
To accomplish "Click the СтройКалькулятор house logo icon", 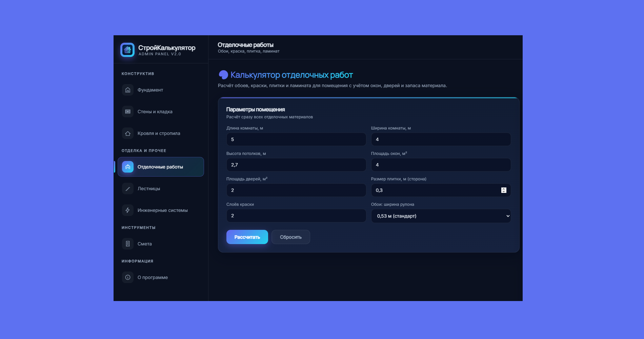I will tap(127, 50).
